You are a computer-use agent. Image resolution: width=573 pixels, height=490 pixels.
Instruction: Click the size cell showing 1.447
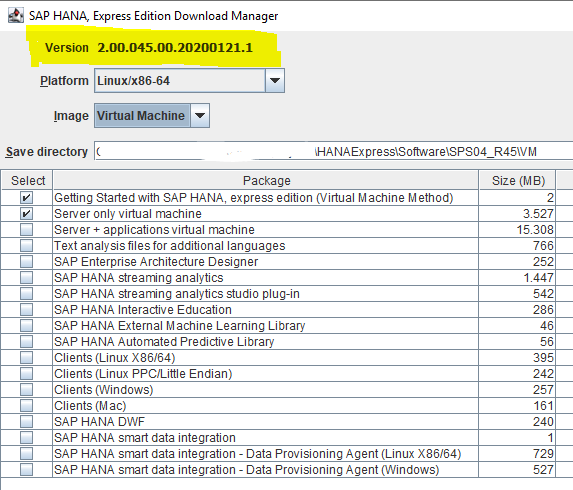pyautogui.click(x=517, y=278)
